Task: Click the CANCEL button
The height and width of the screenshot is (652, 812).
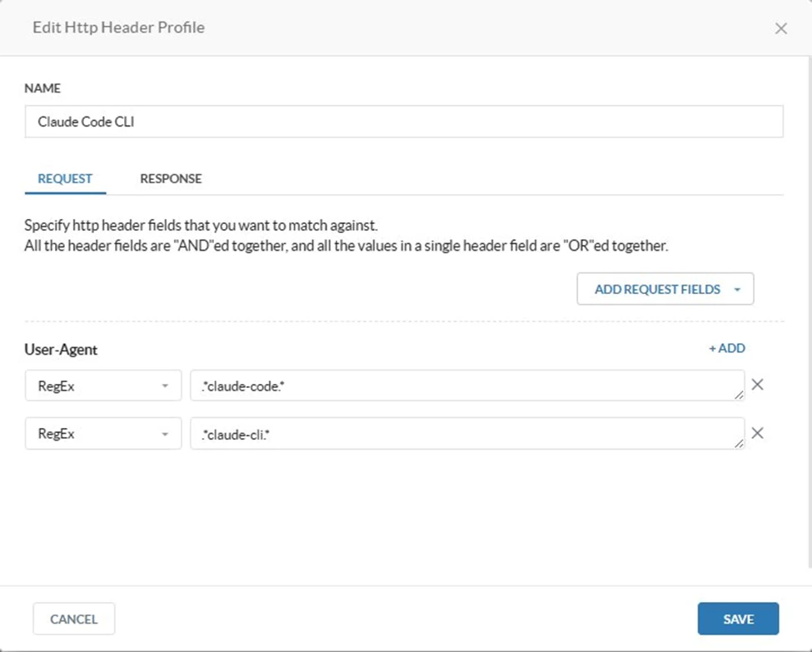Action: click(x=74, y=619)
